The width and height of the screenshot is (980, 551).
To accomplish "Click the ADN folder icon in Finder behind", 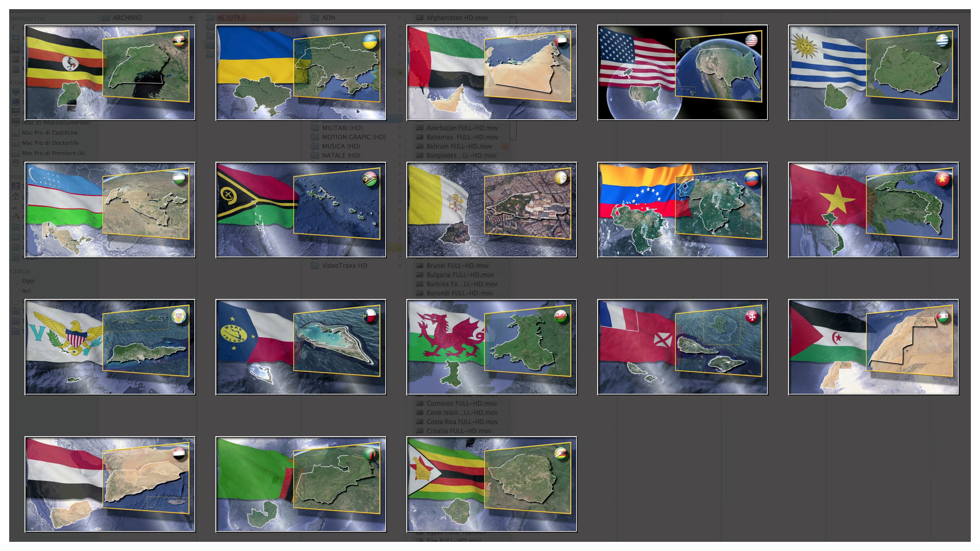I will (x=315, y=18).
